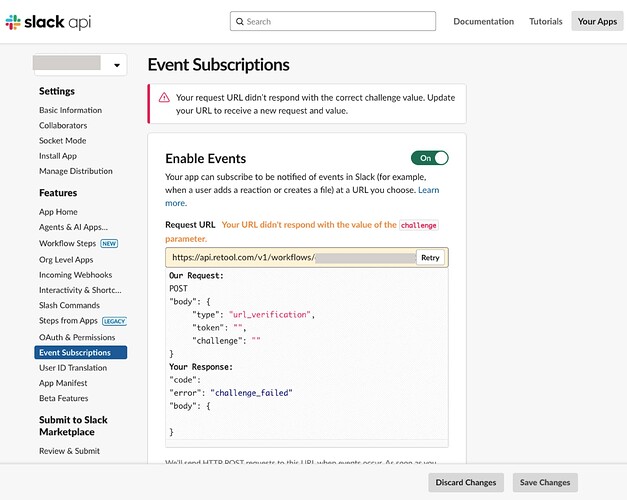Follow the Learn more link
Viewport: 627px width, 500px height.
[428, 190]
